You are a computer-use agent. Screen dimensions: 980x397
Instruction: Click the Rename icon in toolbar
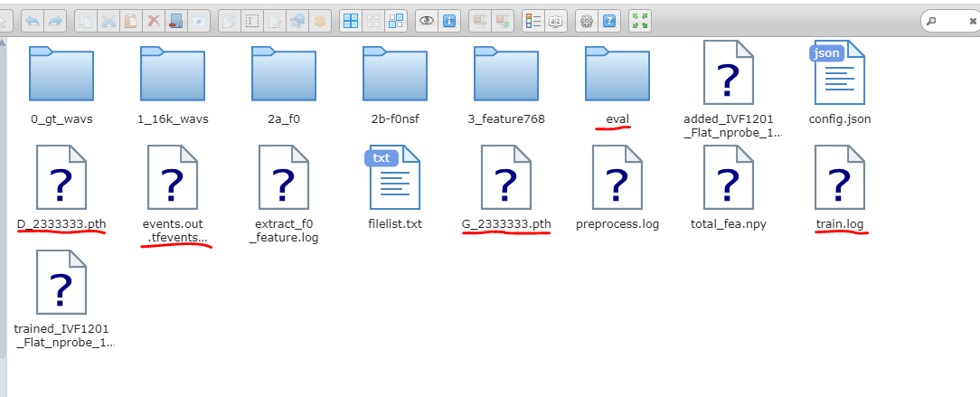point(252,22)
